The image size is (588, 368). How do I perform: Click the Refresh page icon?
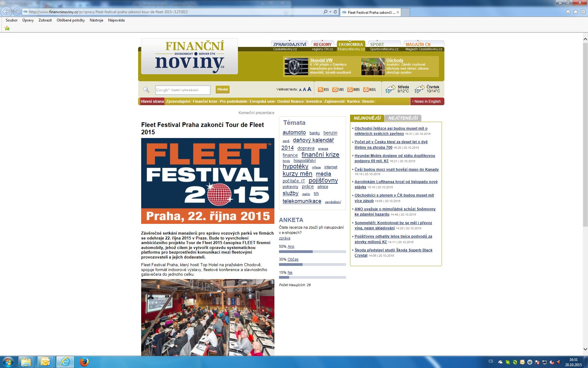click(x=335, y=12)
